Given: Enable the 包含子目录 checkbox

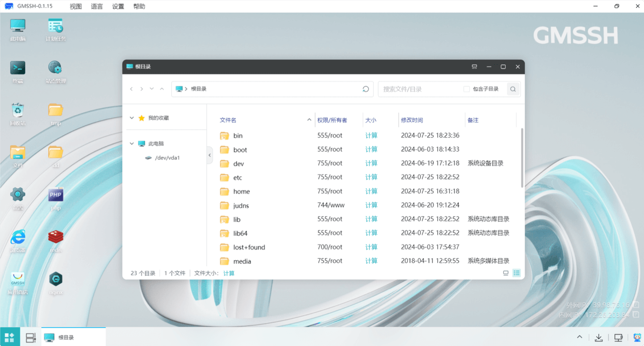Looking at the screenshot, I should tap(466, 89).
